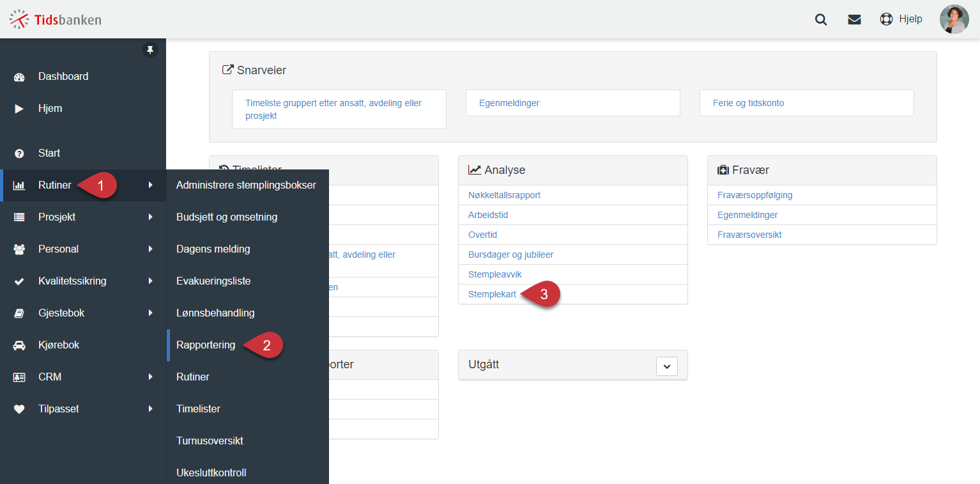The width and height of the screenshot is (980, 484).
Task: Click the CRM contact card icon
Action: click(19, 377)
